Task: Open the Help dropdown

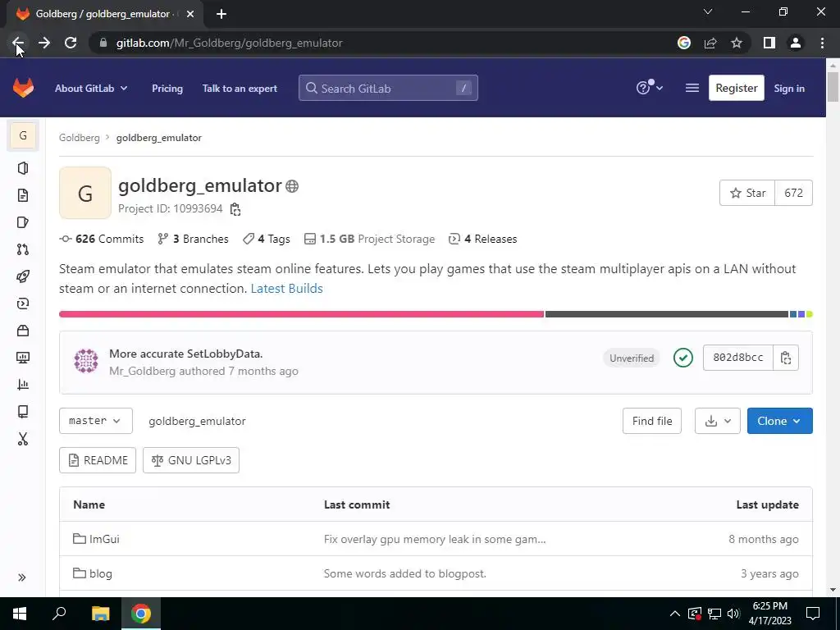Action: tap(650, 88)
